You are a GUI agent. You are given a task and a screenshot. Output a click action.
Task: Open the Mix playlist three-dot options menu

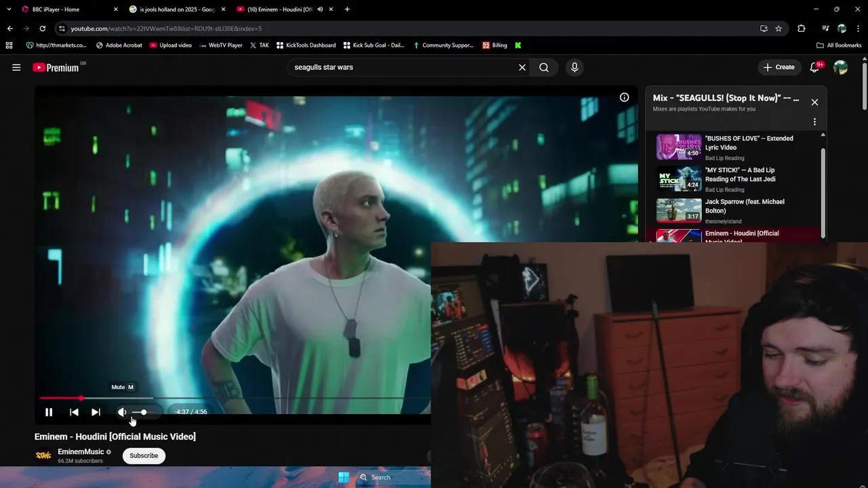pyautogui.click(x=814, y=122)
